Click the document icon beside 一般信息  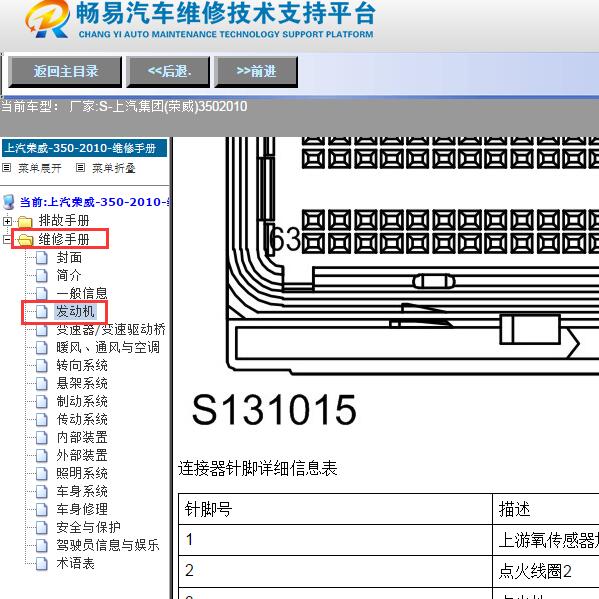[x=42, y=294]
